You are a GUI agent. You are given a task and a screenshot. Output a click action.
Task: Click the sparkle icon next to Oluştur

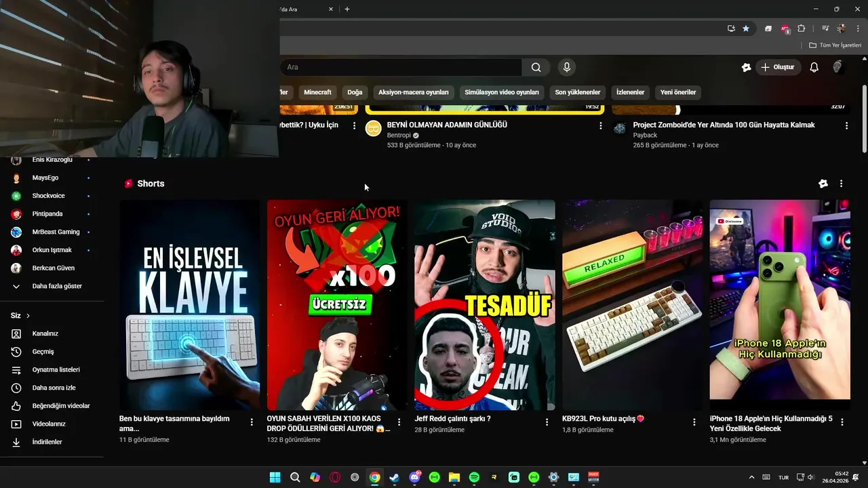[x=747, y=67]
